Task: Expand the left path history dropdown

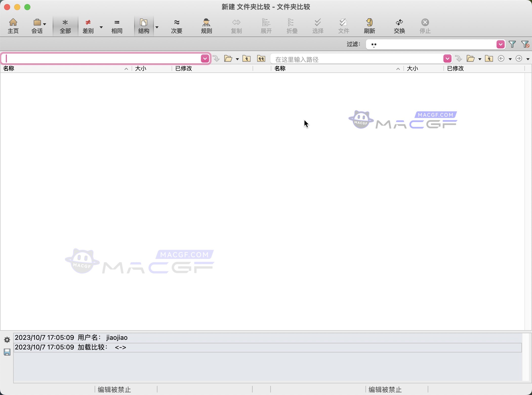Action: pos(205,58)
